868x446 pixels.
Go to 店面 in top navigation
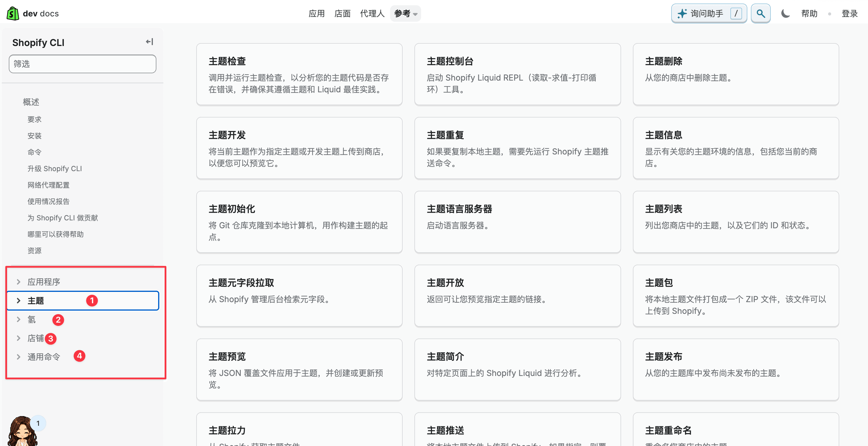[x=342, y=13]
